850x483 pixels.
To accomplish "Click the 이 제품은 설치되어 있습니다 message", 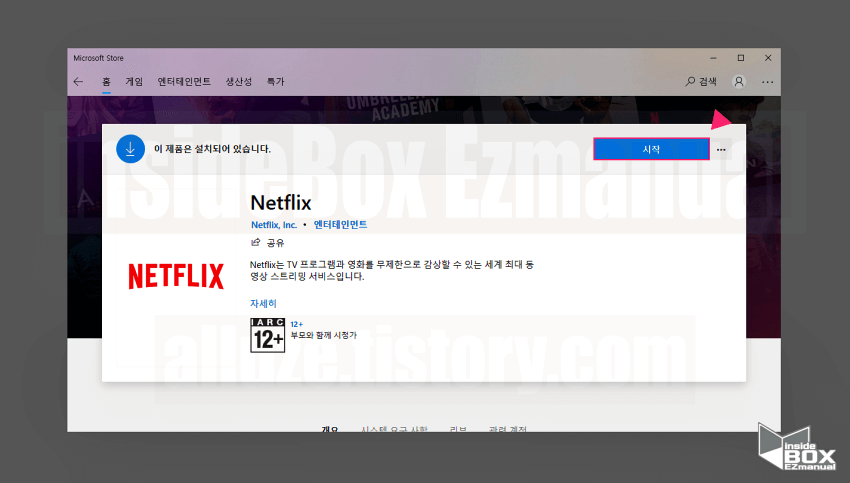I will [x=212, y=149].
